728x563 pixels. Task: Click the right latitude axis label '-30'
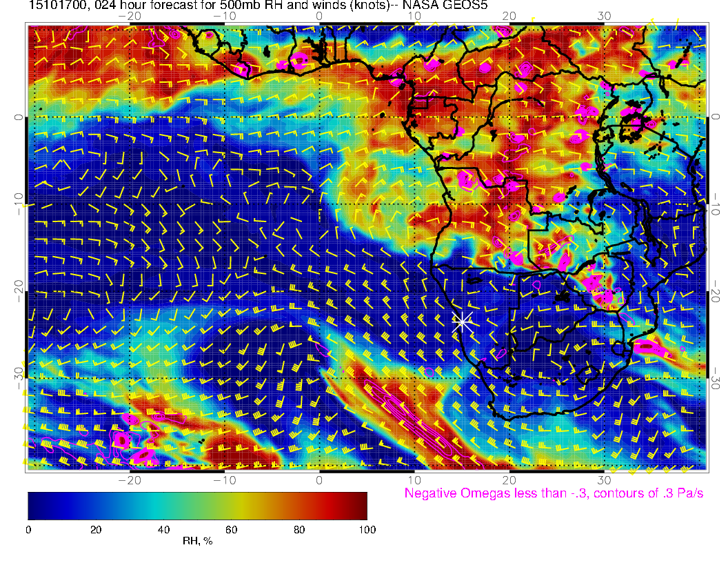(716, 379)
